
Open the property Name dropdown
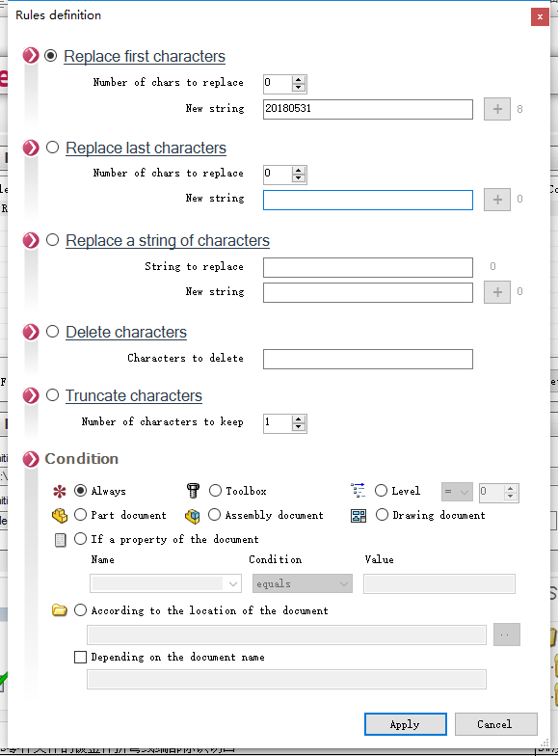pos(166,584)
